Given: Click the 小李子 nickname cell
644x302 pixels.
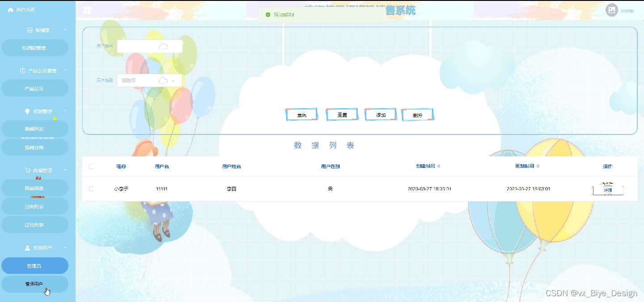Looking at the screenshot, I should click(x=121, y=189).
